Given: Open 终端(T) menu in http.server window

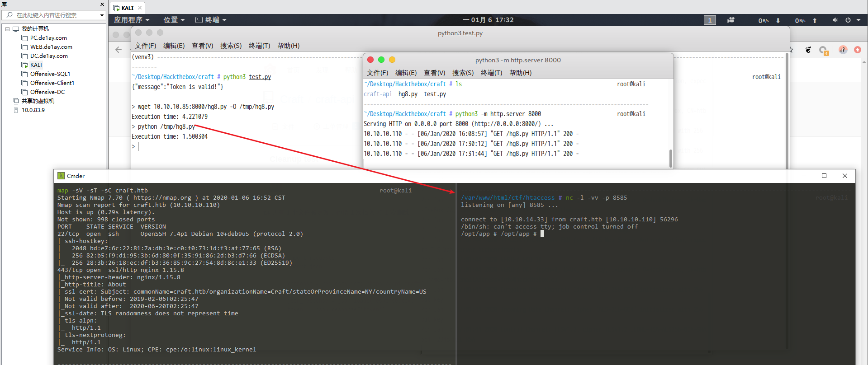Looking at the screenshot, I should point(492,73).
